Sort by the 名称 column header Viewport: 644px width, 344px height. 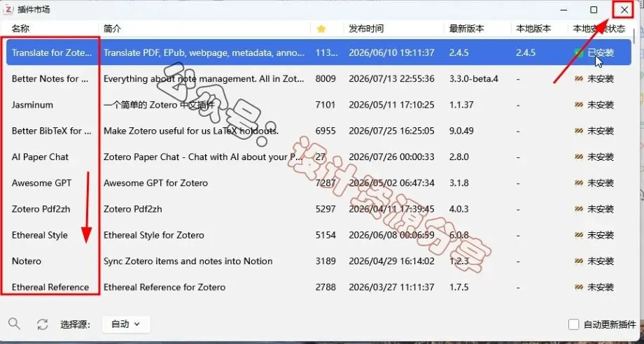pyautogui.click(x=20, y=29)
